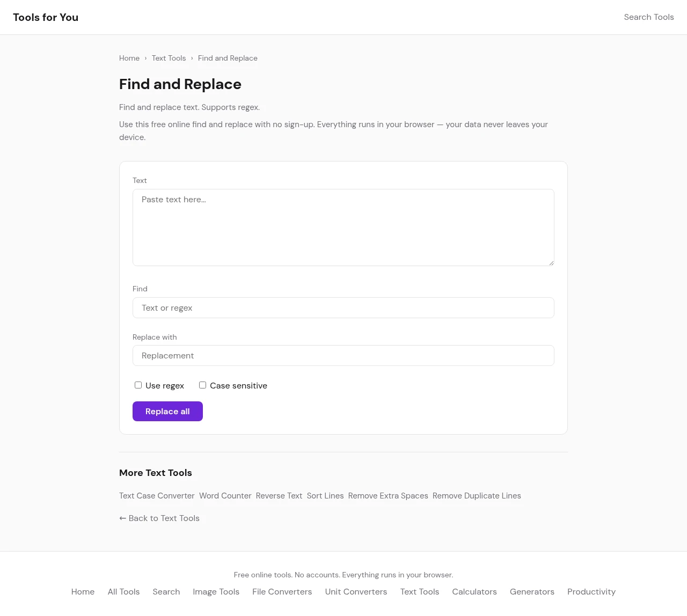Viewport: 687px width, 616px height.
Task: Go to Home in the breadcrumb
Action: coord(129,58)
